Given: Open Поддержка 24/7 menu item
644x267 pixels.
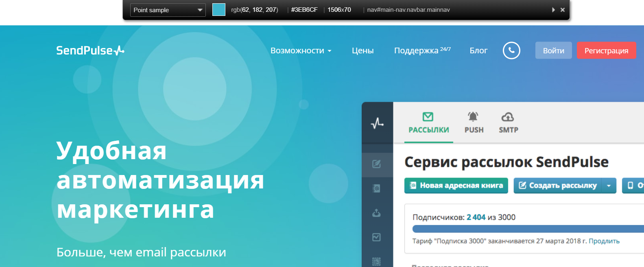Looking at the screenshot, I should point(422,50).
